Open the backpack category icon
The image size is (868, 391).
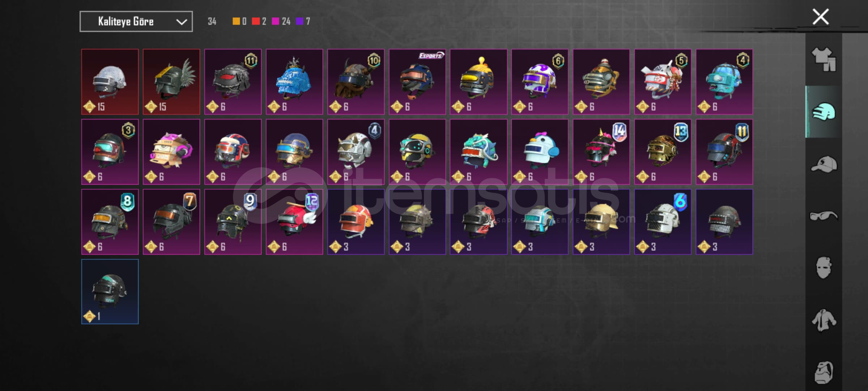824,372
